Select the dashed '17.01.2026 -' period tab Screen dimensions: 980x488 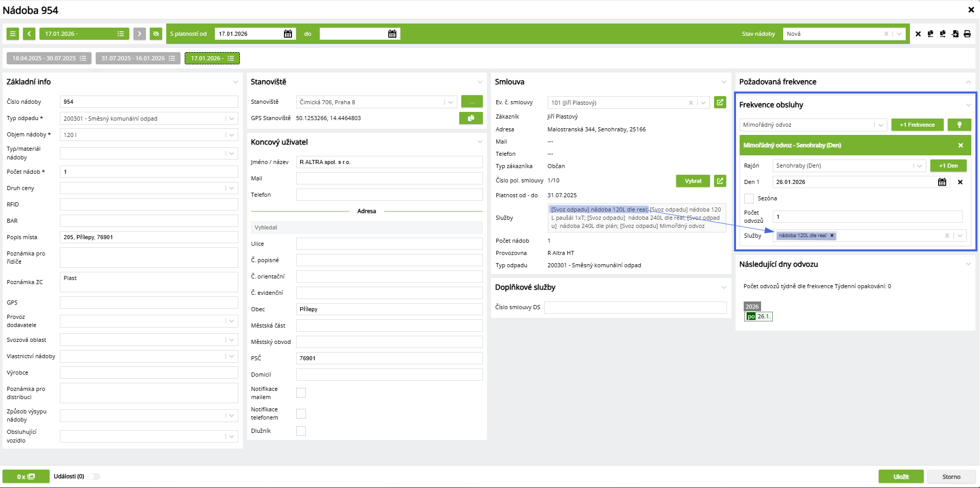(212, 58)
